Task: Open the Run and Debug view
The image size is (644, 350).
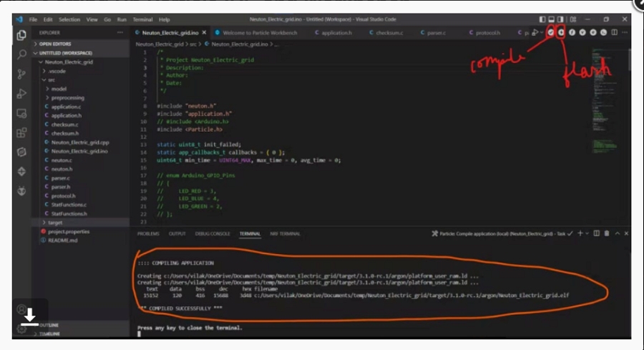Action: 21,93
